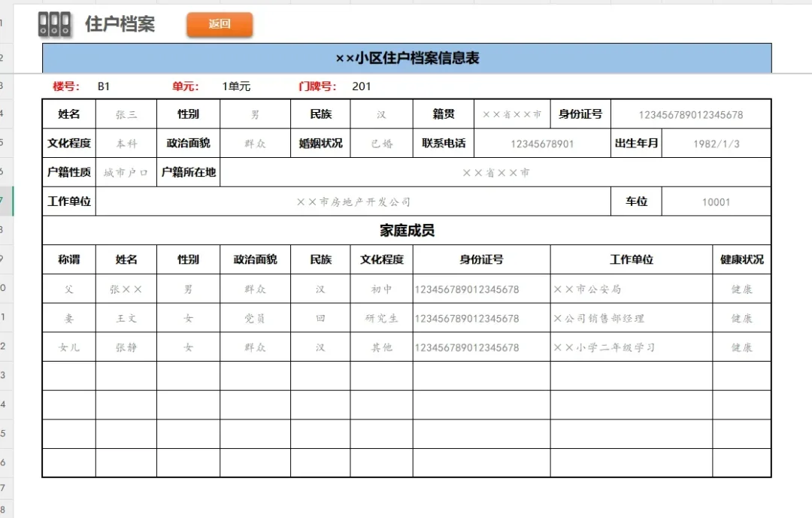Click the resident's 身份证号 value cell
The image size is (812, 518).
691,114
